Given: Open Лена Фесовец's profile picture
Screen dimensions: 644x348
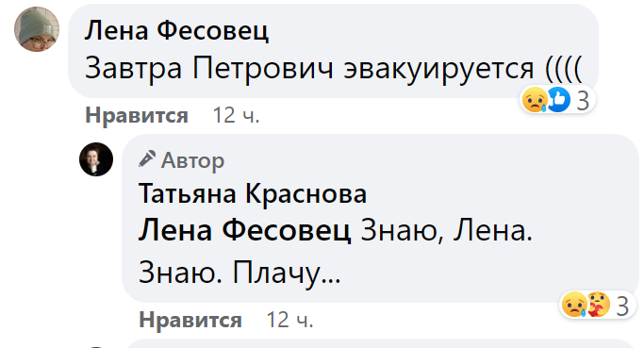Looking at the screenshot, I should [37, 29].
